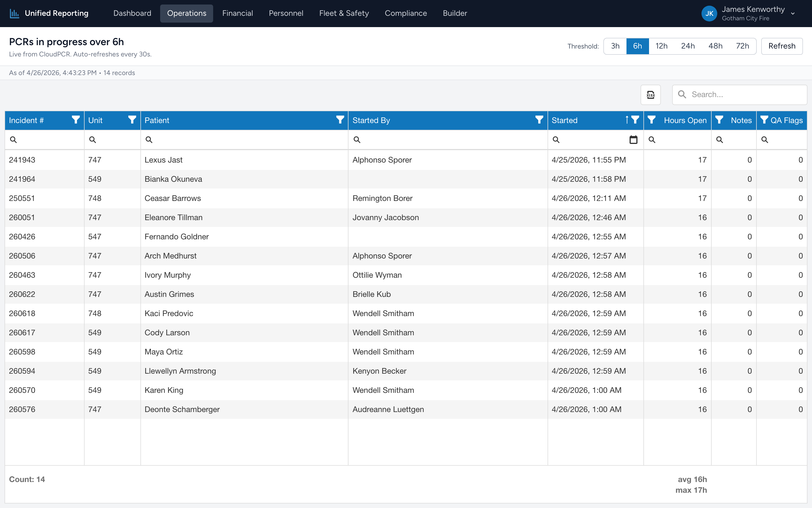Click the sort arrow in Started header
Viewport: 812px width, 508px height.
tap(626, 120)
